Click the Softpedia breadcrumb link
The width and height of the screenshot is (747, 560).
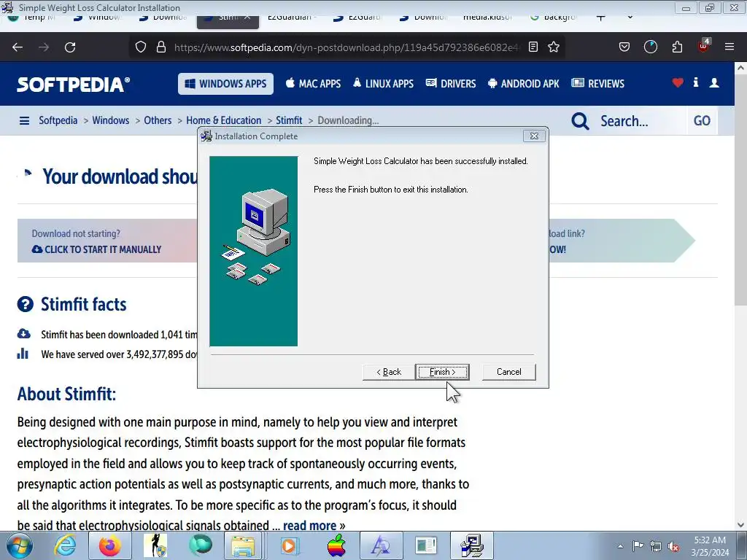tap(58, 120)
